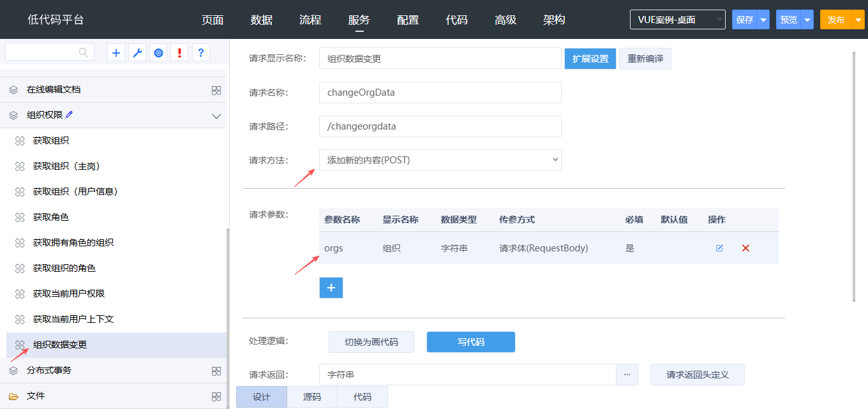The height and width of the screenshot is (409, 868).
Task: Expand the 发布 button dropdown arrow
Action: pos(858,20)
